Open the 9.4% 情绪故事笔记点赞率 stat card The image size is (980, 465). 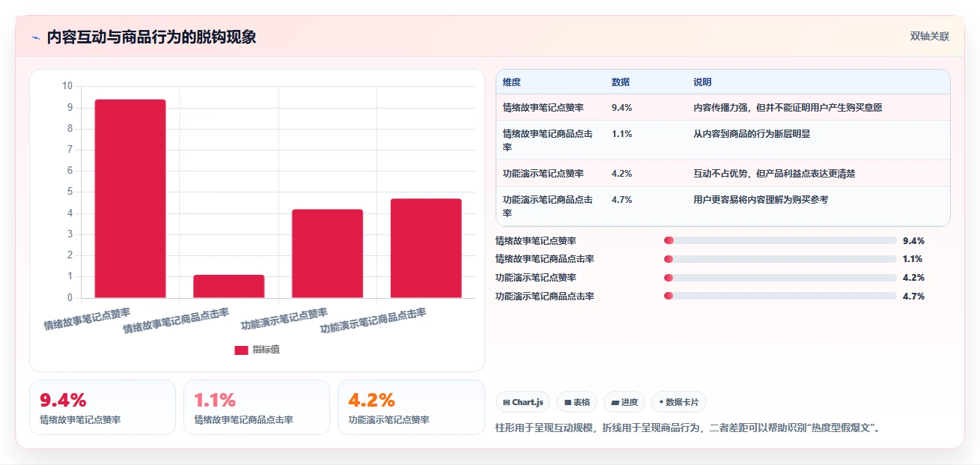tap(103, 407)
